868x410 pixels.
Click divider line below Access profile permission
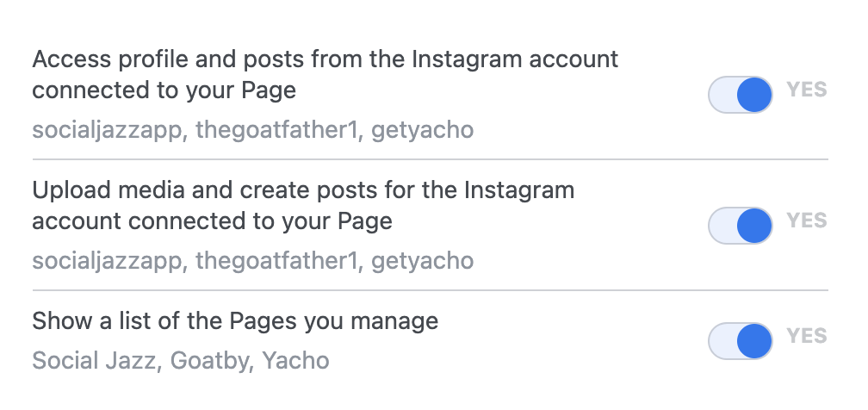(430, 159)
